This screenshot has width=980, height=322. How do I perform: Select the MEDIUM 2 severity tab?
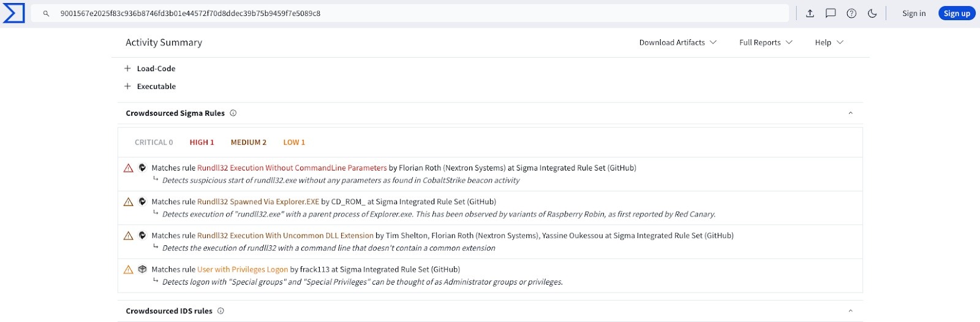248,142
